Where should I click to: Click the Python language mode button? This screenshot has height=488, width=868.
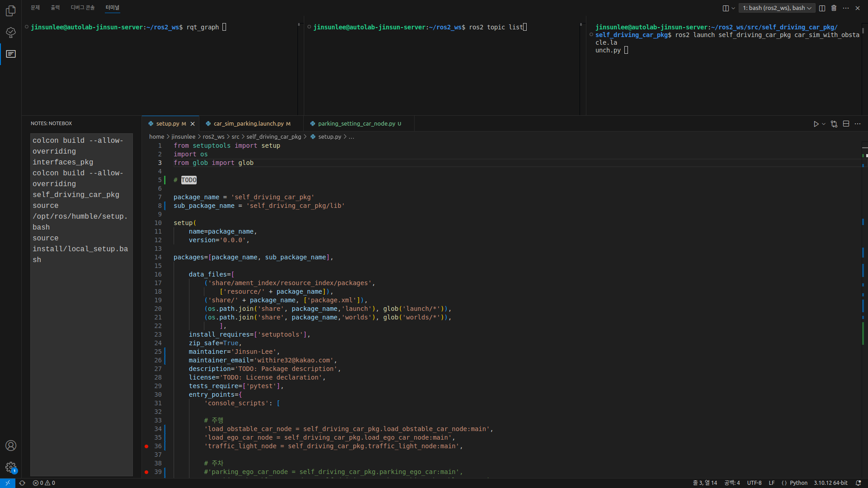pos(798,483)
